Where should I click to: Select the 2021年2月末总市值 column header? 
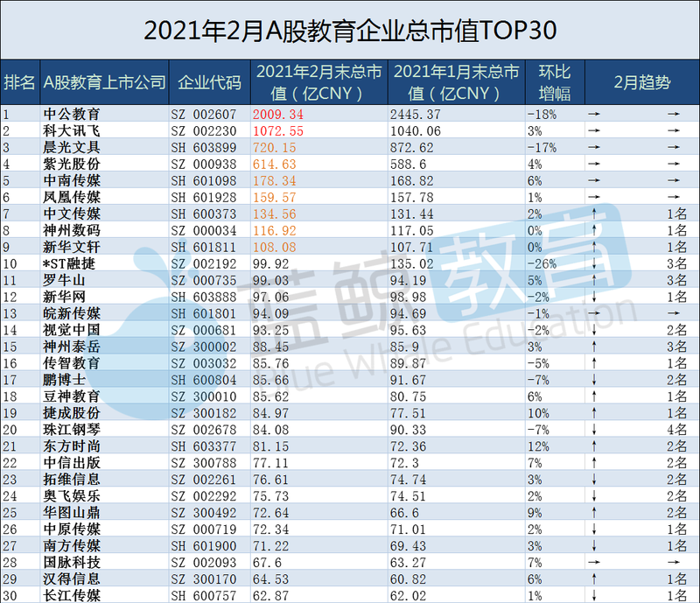tap(318, 82)
